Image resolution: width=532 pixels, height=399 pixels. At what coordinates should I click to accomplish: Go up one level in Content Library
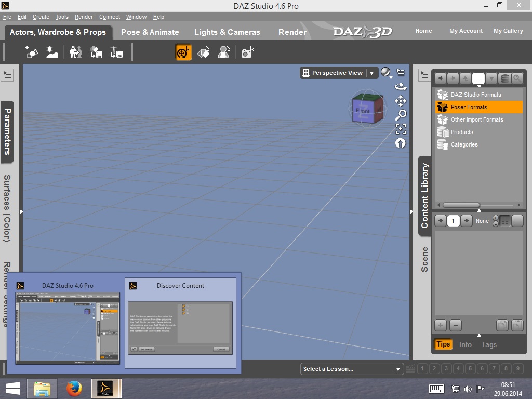point(465,78)
